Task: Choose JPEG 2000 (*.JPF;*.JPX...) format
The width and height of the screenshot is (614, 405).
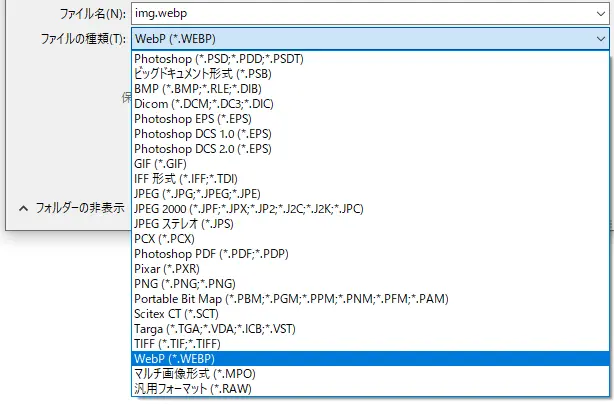Action: [370, 209]
